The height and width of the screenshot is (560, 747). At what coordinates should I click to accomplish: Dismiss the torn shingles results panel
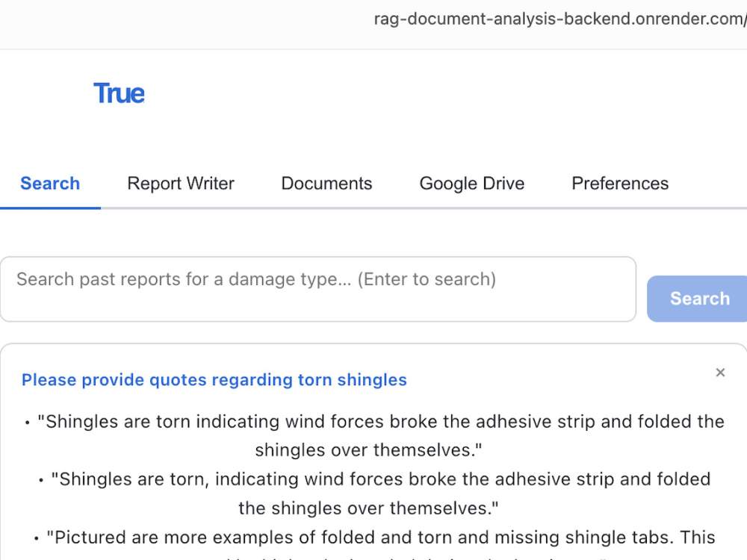[720, 373]
